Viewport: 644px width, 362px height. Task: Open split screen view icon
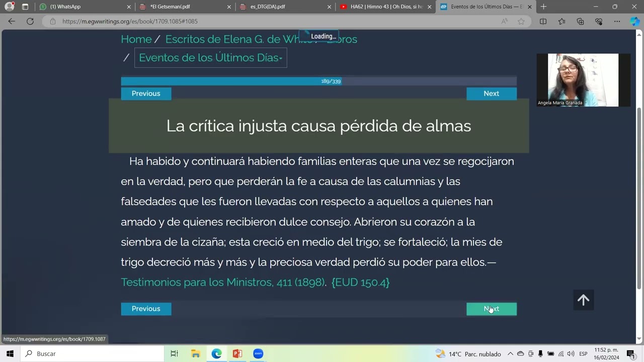(543, 21)
